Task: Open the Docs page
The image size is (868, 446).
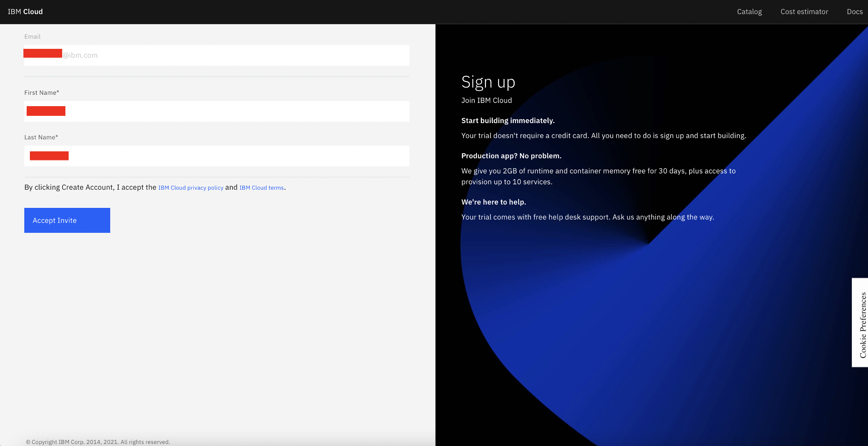Action: (854, 12)
